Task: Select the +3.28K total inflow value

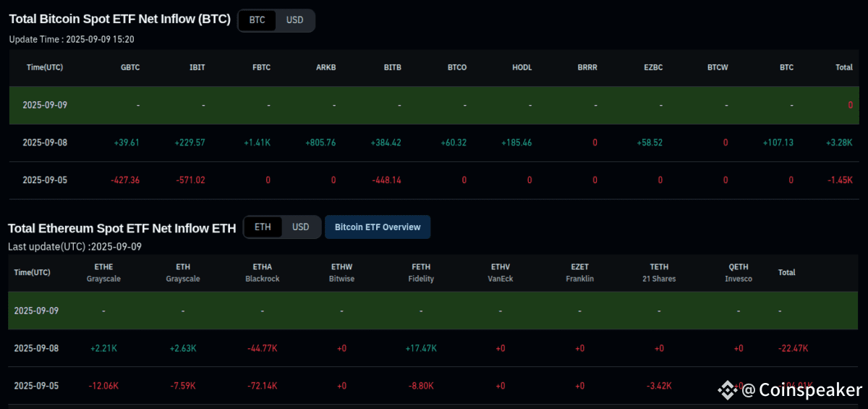Action: coord(839,143)
